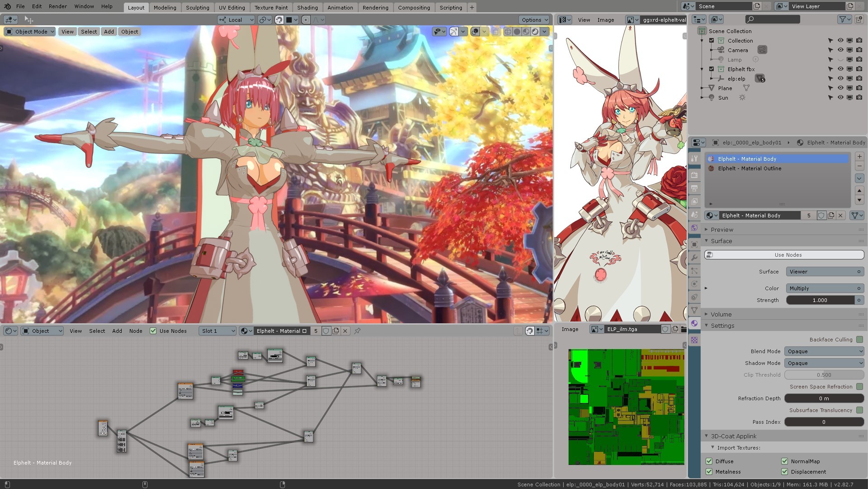Switch to wireframe viewport shading
The width and height of the screenshot is (868, 489).
(x=508, y=32)
